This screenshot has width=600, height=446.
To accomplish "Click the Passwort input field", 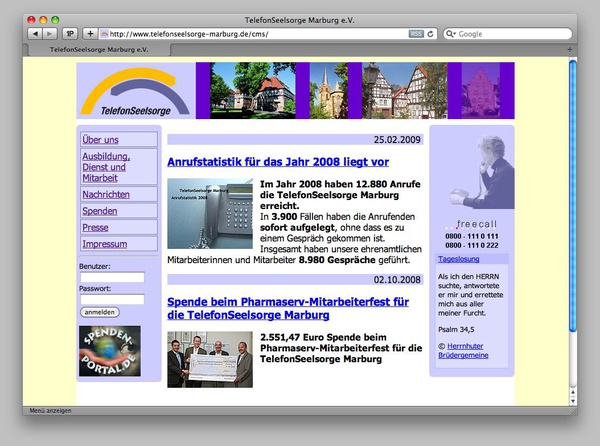I will [112, 299].
